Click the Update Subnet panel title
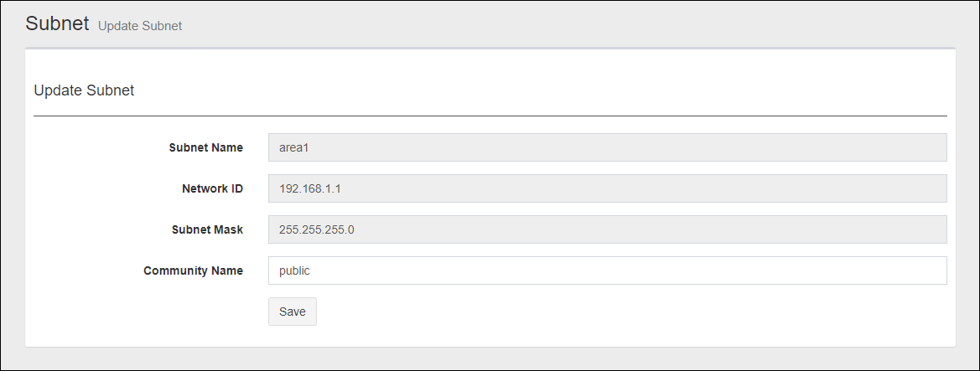Screen dimensions: 980x371 [84, 90]
